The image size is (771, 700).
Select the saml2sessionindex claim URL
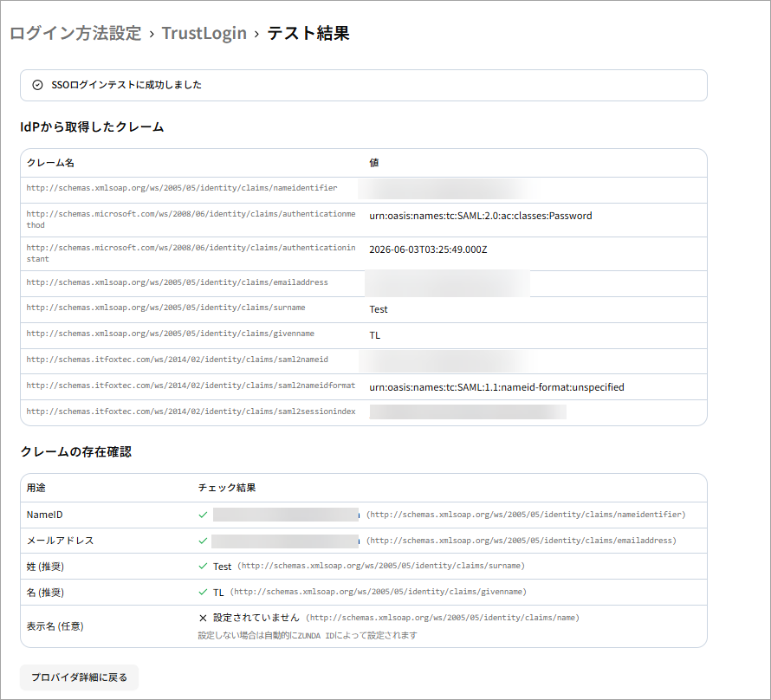(x=191, y=412)
